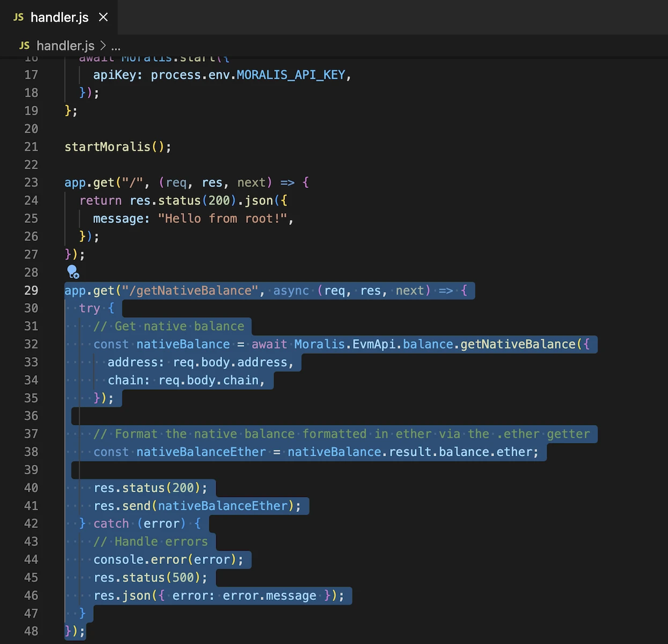The image size is (668, 644).
Task: Click MORALIS_API_KEY on line 17
Action: click(x=291, y=75)
